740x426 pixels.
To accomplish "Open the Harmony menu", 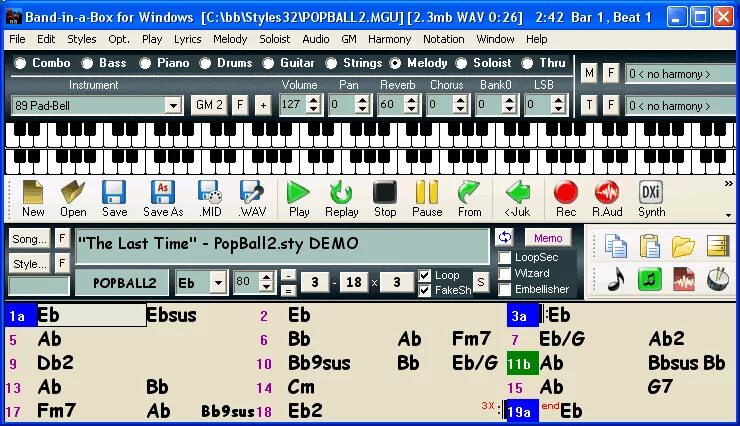I will tap(389, 39).
